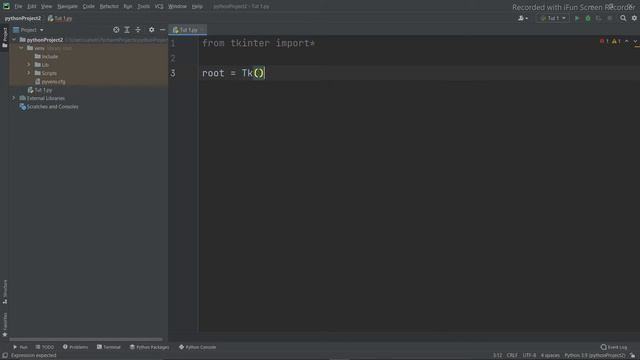Collapse the pythonProject2 root folder
The image size is (640, 360).
14,40
